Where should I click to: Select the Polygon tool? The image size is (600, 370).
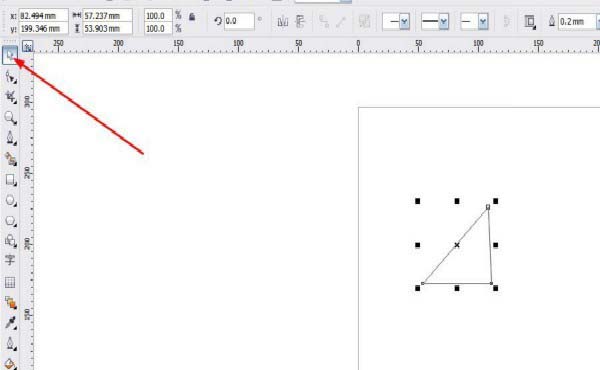point(10,221)
